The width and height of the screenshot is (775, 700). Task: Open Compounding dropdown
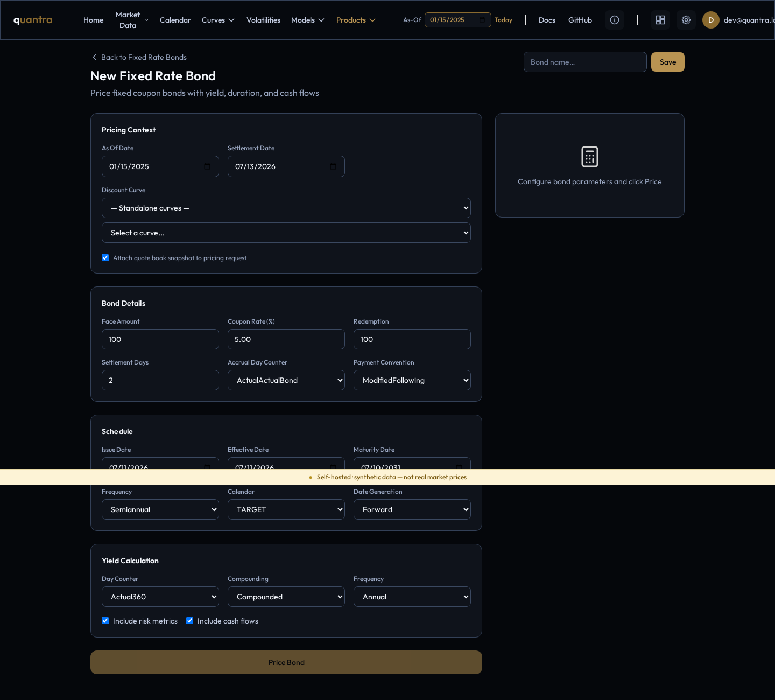(x=286, y=597)
